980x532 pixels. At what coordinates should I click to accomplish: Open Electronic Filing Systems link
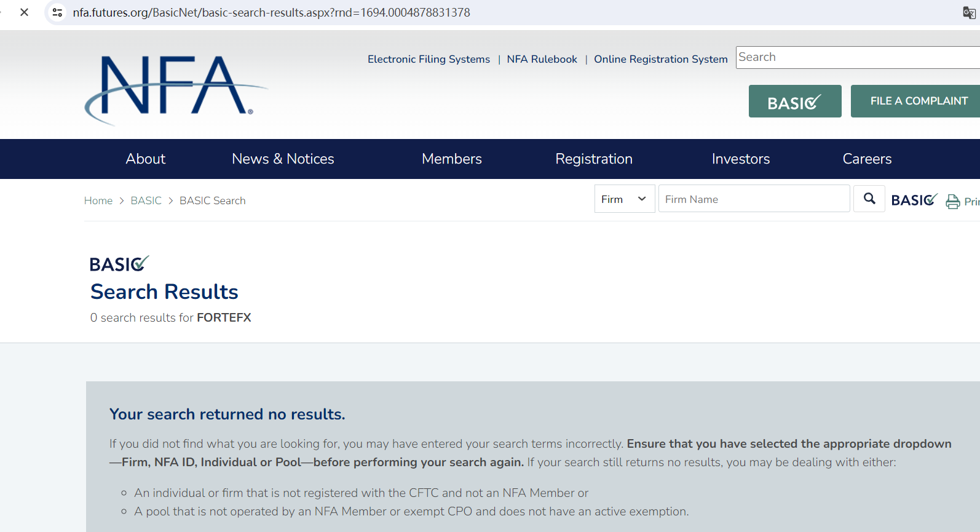429,59
